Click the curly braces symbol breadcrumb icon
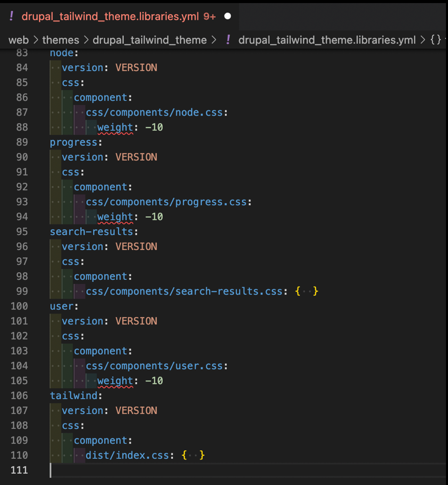The height and width of the screenshot is (485, 448). click(436, 39)
